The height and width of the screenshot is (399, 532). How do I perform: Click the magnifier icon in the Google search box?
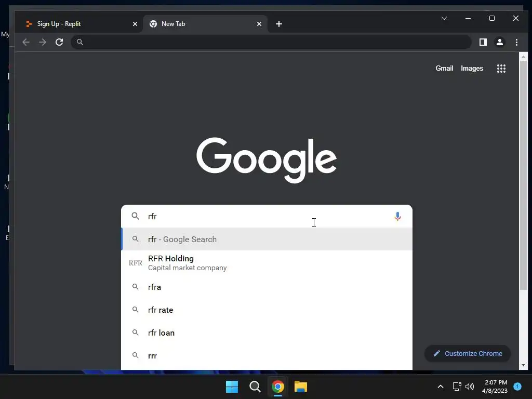click(136, 216)
